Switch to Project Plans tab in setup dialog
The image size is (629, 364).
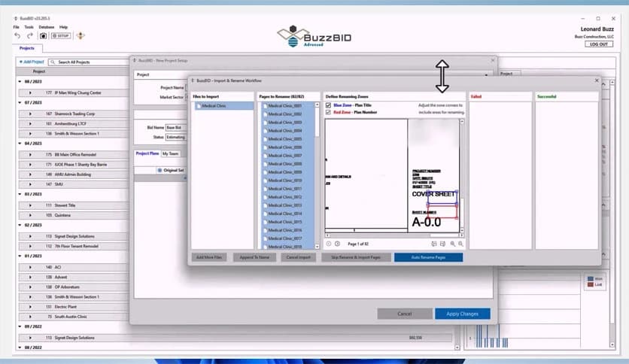click(147, 153)
